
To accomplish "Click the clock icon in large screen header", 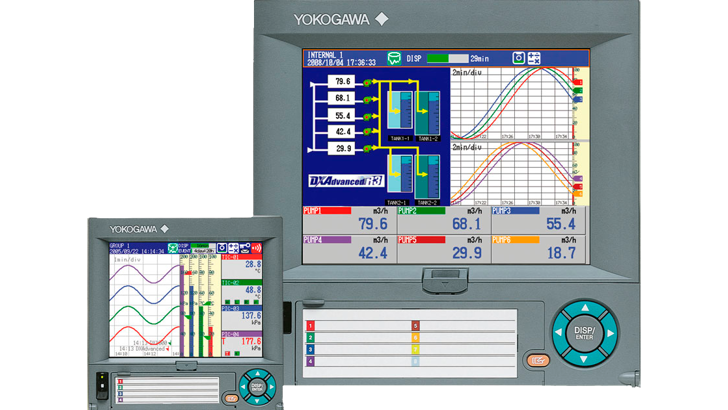I will pos(519,59).
